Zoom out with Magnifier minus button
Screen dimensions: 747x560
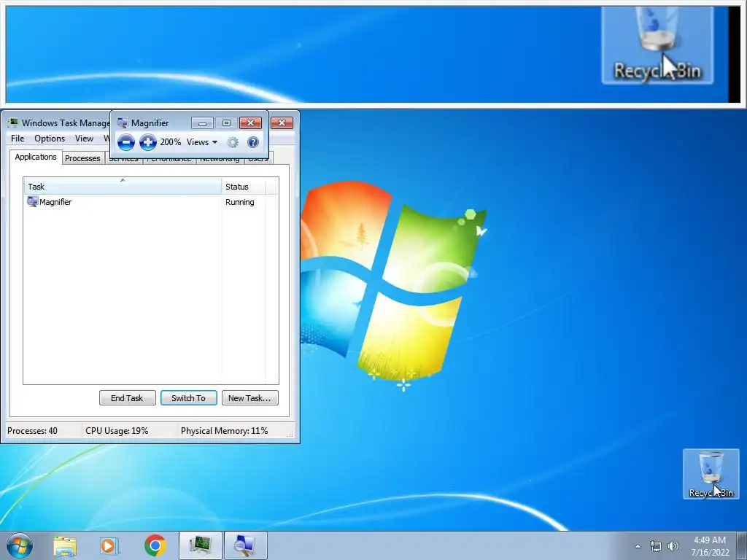pos(126,142)
